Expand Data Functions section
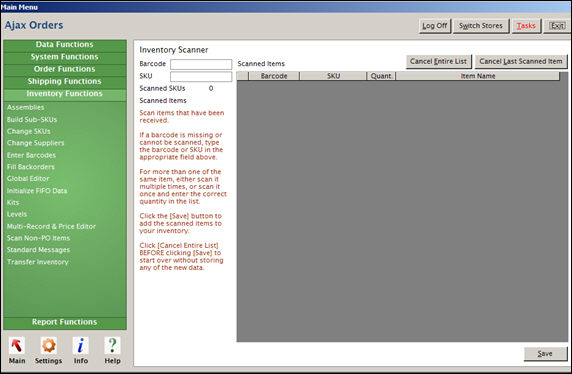Screen dimensions: 572x374 point(65,45)
